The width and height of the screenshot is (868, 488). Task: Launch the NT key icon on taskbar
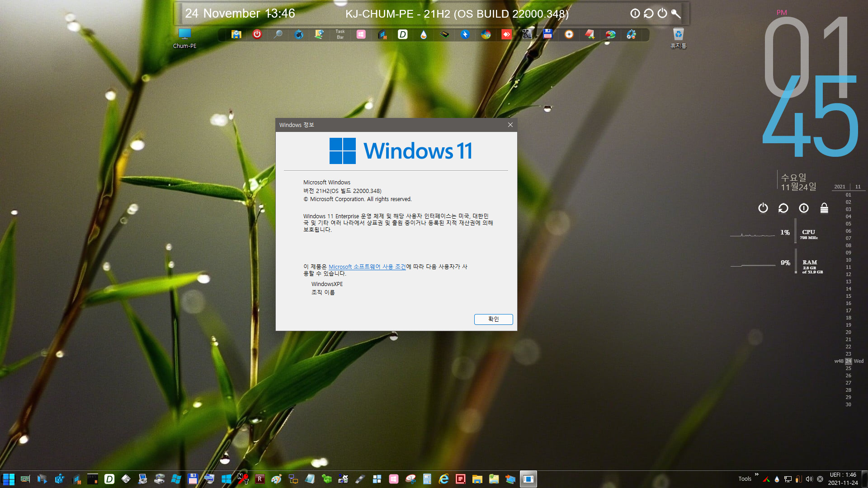pyautogui.click(x=243, y=479)
